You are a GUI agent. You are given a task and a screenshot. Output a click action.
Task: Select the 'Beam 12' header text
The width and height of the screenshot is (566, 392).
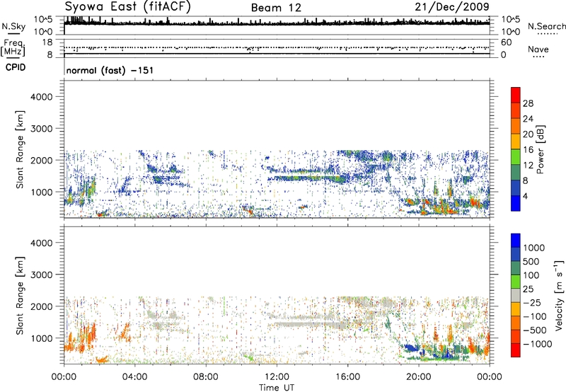tap(276, 8)
